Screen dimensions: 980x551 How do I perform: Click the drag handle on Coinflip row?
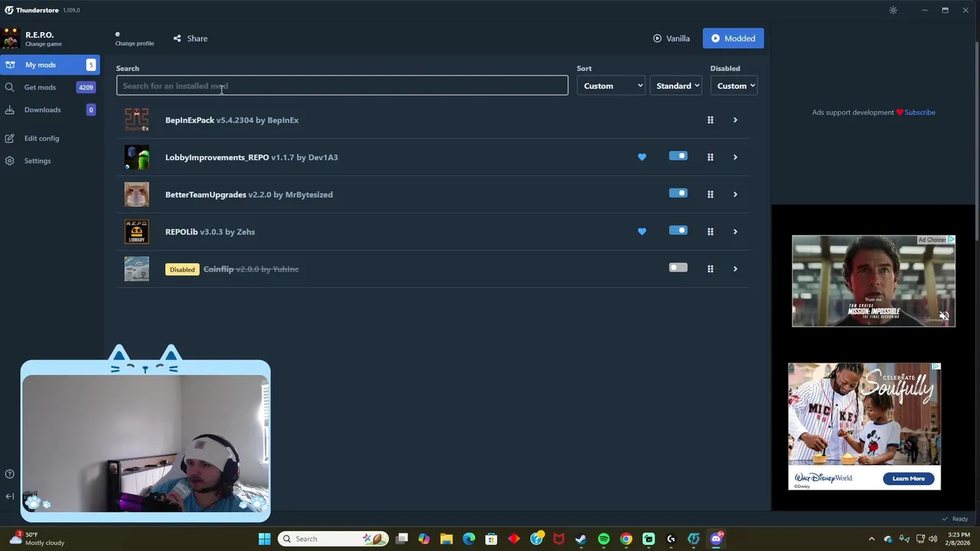click(x=710, y=269)
